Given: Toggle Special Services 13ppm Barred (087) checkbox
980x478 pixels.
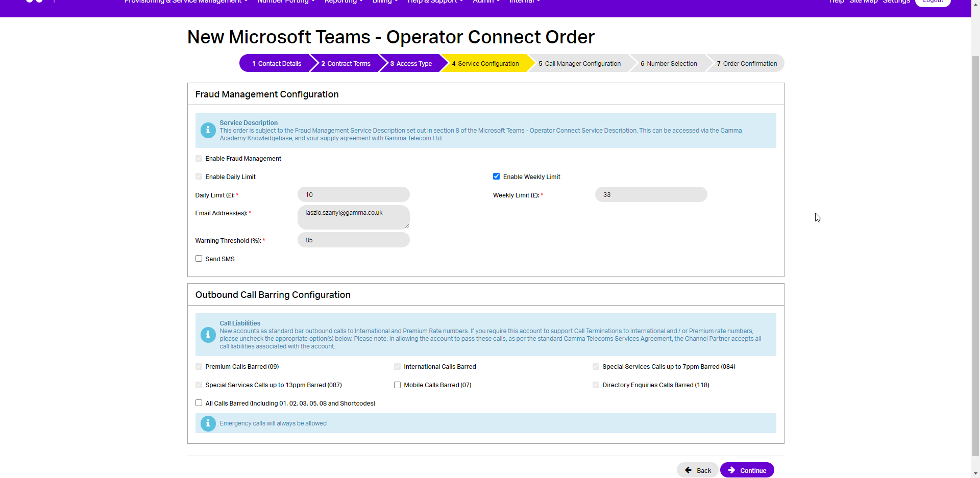Looking at the screenshot, I should click(x=199, y=385).
